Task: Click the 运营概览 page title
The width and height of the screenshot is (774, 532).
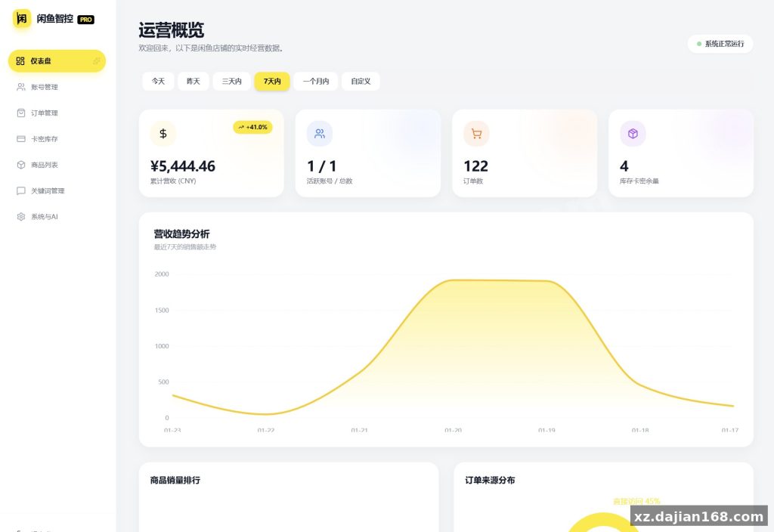Action: (172, 30)
